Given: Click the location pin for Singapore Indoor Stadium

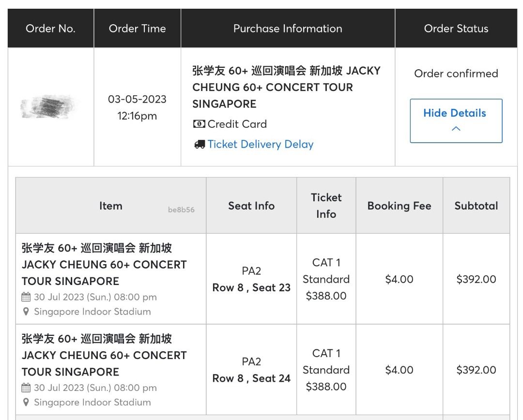Looking at the screenshot, I should pos(26,312).
